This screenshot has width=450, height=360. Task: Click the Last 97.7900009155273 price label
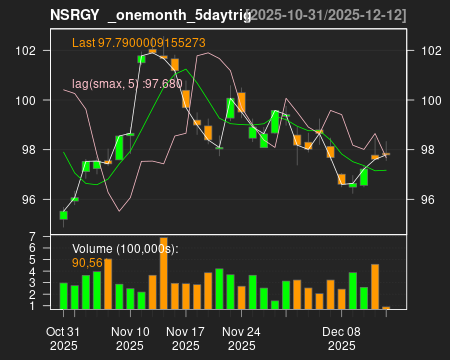[139, 43]
